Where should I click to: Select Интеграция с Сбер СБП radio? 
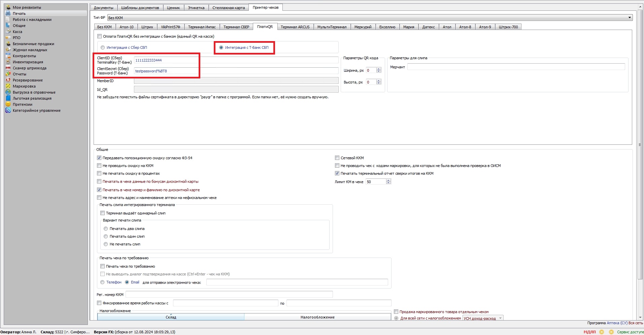point(103,47)
